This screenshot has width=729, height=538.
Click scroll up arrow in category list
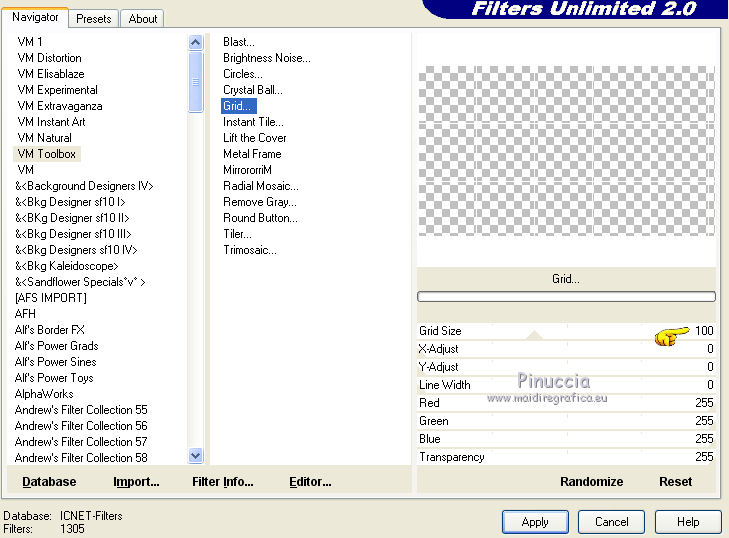tap(196, 43)
